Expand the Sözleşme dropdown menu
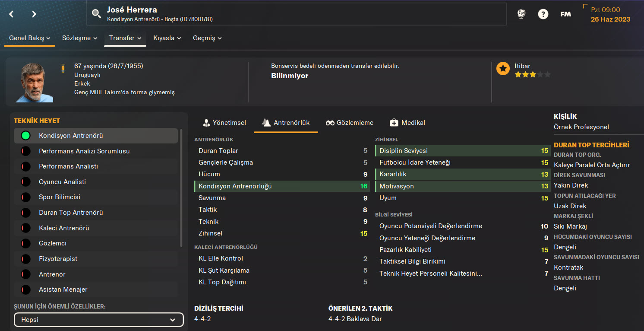The image size is (644, 331). point(79,38)
